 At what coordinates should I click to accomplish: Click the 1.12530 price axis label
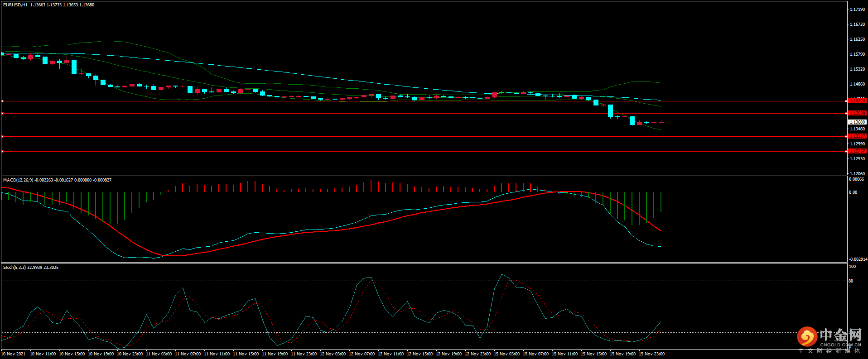tap(857, 159)
